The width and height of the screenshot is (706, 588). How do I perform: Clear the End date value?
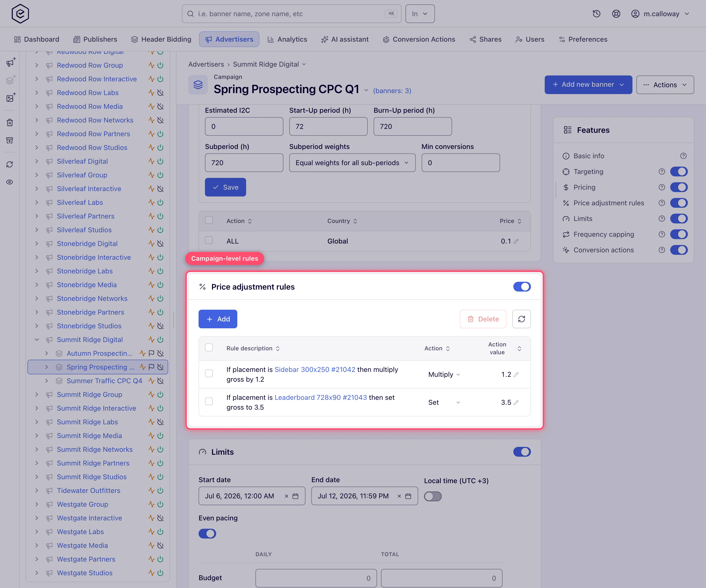399,496
